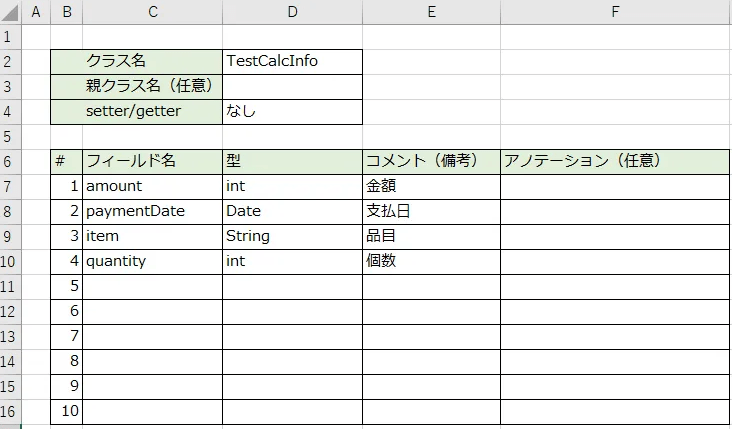732x429 pixels.
Task: Select row 6 header
Action: [10, 162]
